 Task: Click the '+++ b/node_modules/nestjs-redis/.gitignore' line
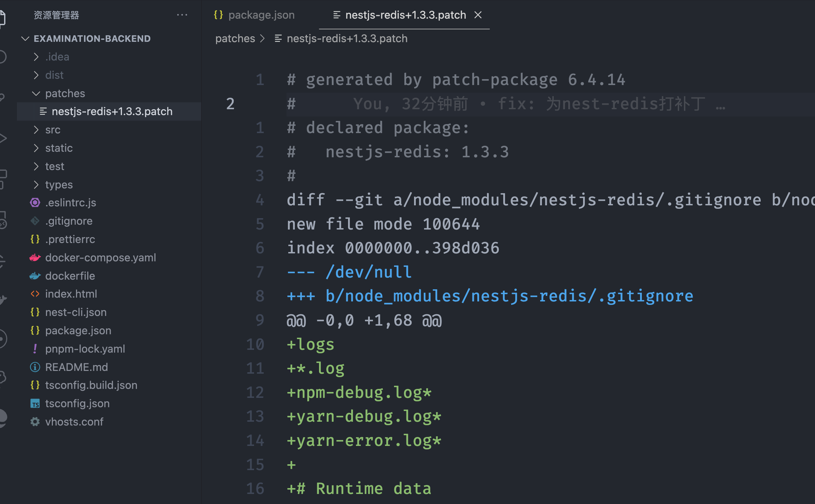pos(490,296)
